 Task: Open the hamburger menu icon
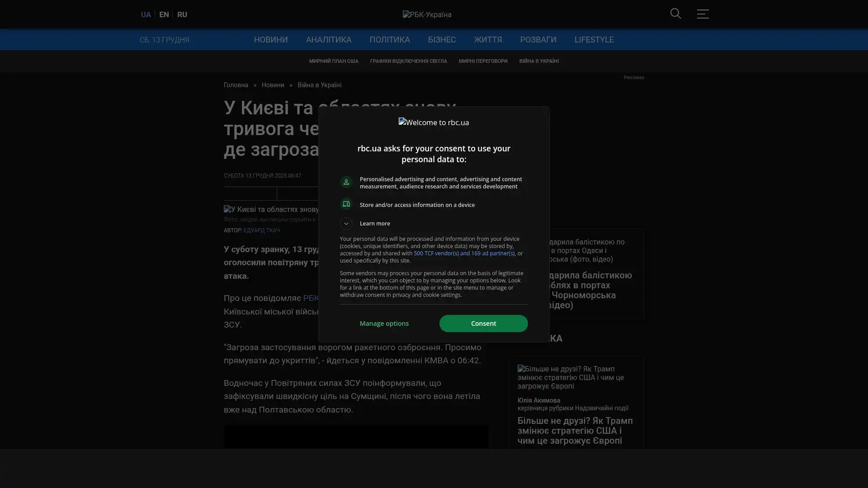(703, 14)
